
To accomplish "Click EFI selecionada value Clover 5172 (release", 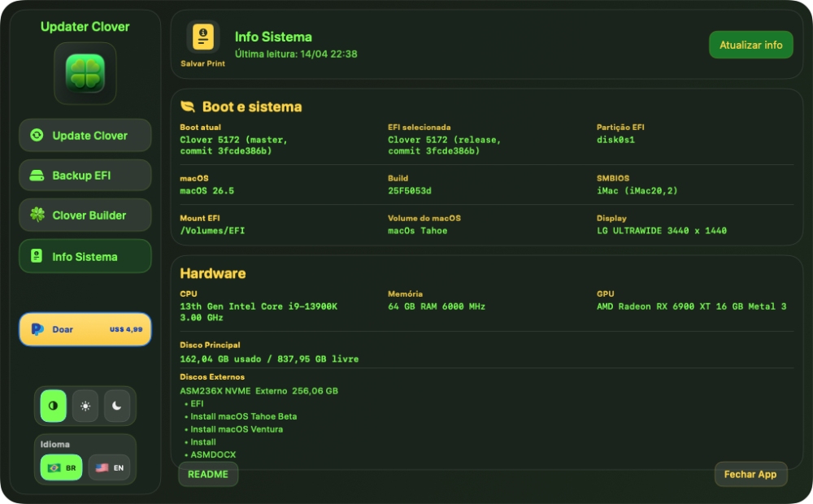I will (445, 146).
